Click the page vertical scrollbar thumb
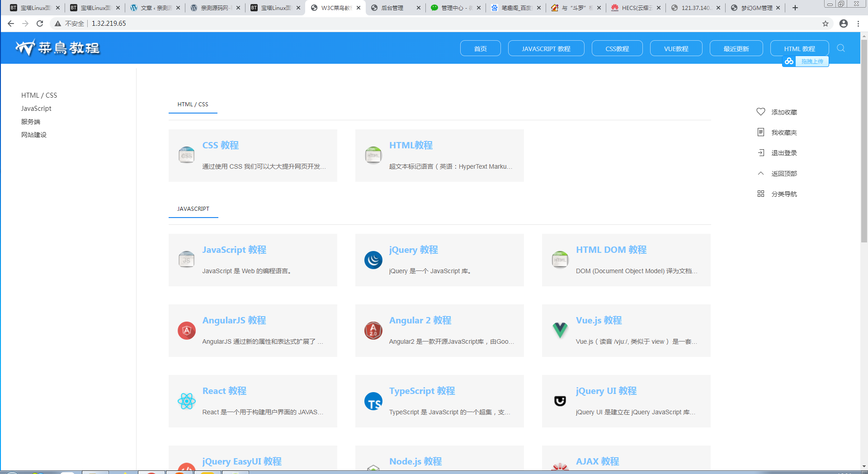 (x=864, y=140)
